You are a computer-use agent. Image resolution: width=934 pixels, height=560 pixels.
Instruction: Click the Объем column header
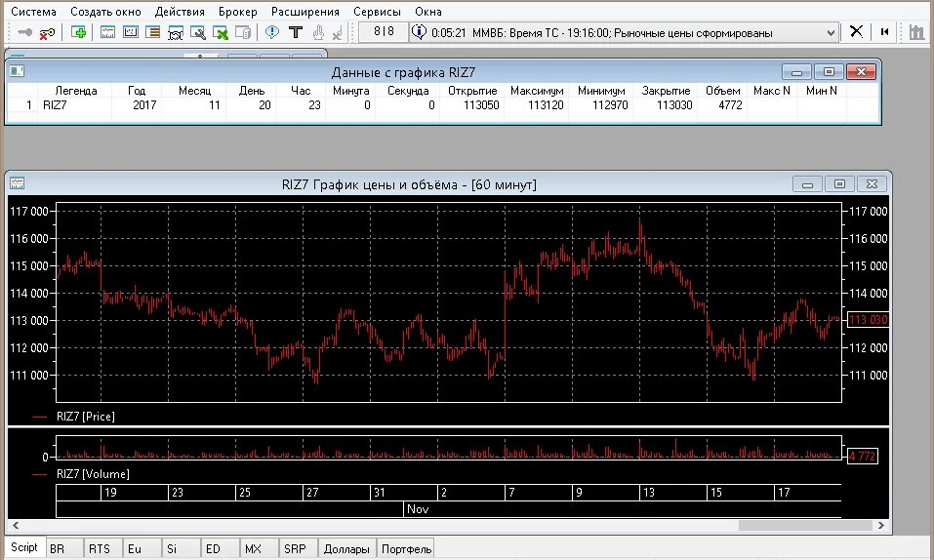[722, 91]
